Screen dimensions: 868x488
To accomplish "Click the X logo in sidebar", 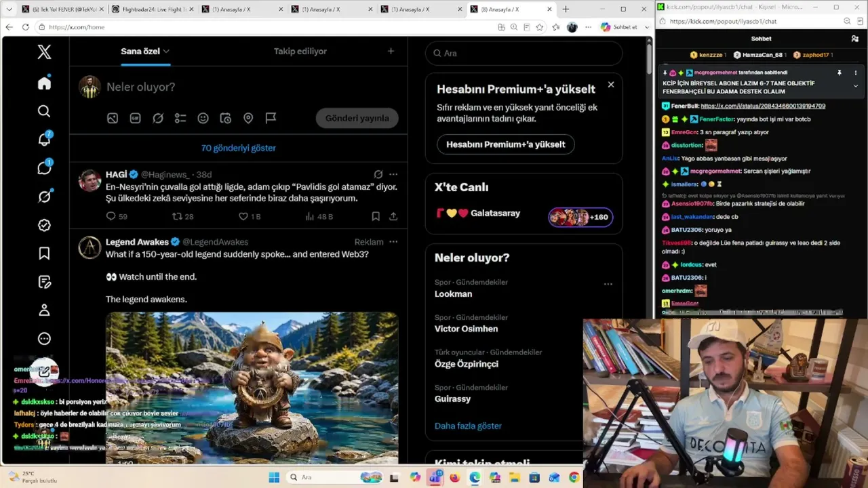I will (44, 52).
